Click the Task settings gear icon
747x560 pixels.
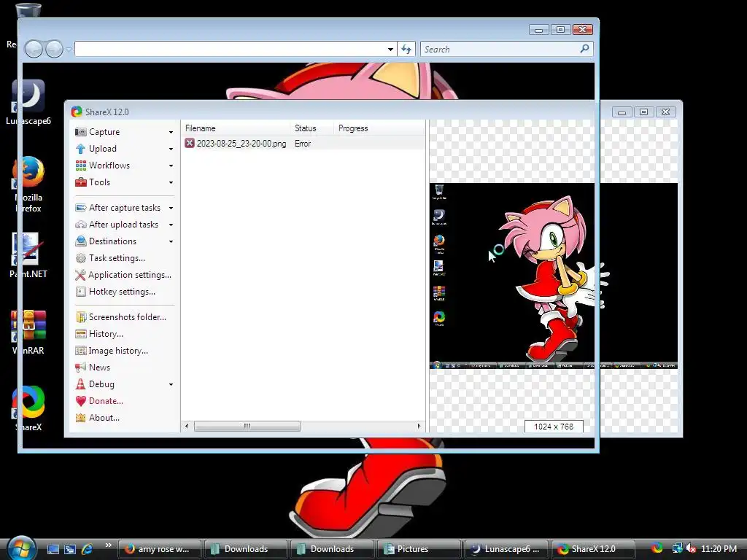pyautogui.click(x=80, y=258)
